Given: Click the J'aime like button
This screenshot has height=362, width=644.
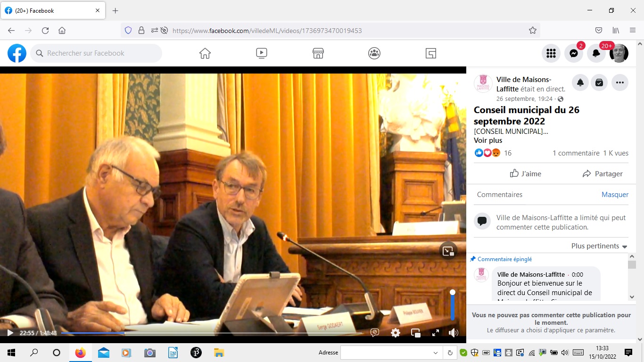Looking at the screenshot, I should [525, 173].
